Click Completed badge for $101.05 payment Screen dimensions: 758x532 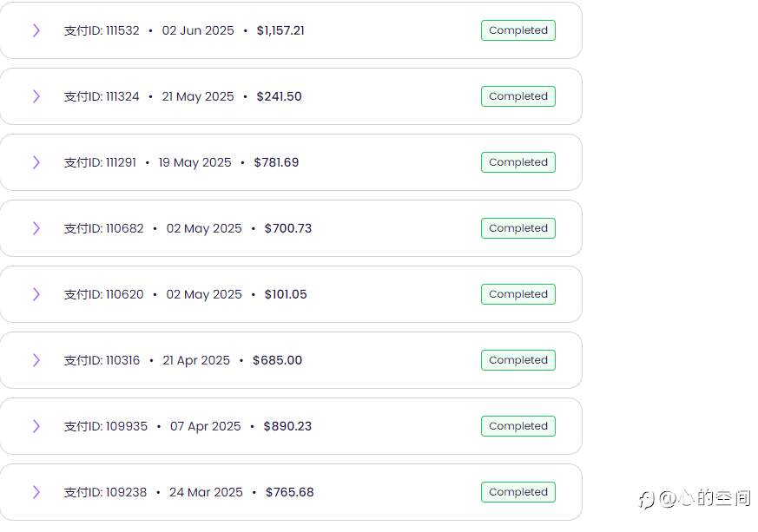(x=517, y=294)
